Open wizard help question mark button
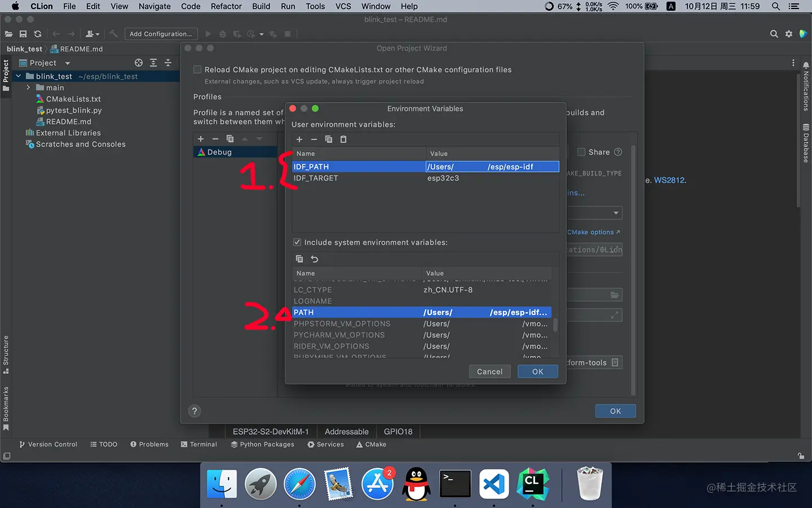812x508 pixels. (x=195, y=411)
